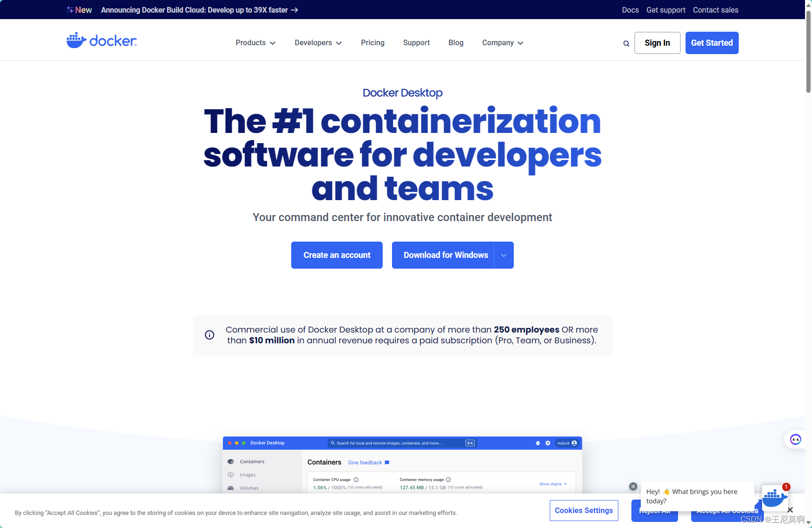Click the "Containers" heading in the preview

[x=324, y=462]
